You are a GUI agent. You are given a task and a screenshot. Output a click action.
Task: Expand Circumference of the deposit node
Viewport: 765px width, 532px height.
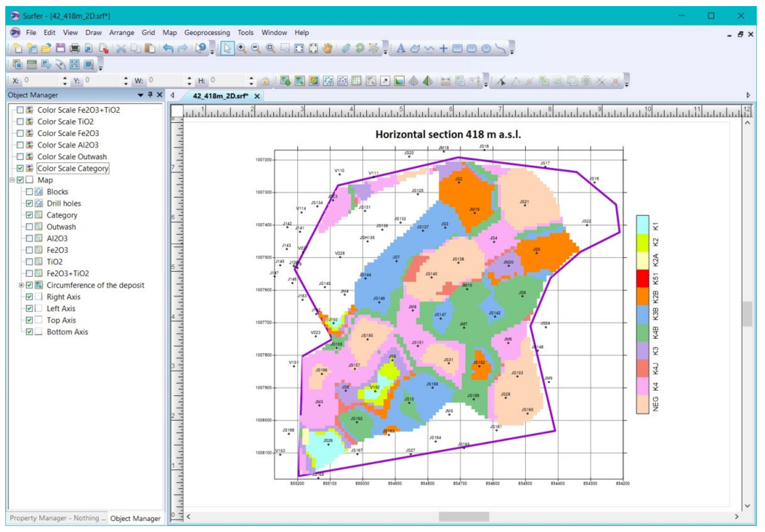tap(21, 285)
